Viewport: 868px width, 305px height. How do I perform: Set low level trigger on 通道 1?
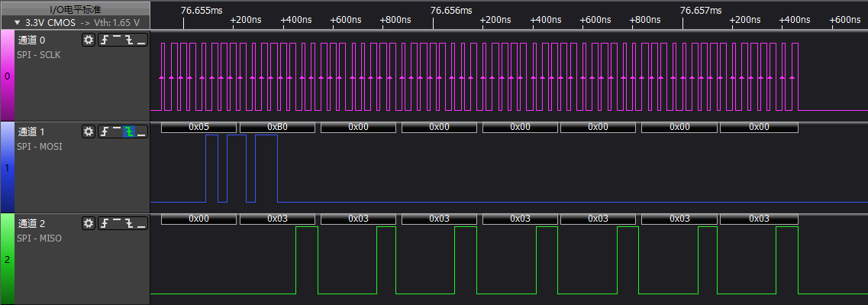pos(142,131)
